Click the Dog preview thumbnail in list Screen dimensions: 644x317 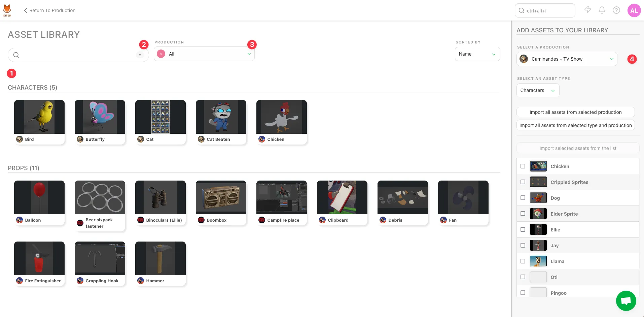tap(538, 198)
